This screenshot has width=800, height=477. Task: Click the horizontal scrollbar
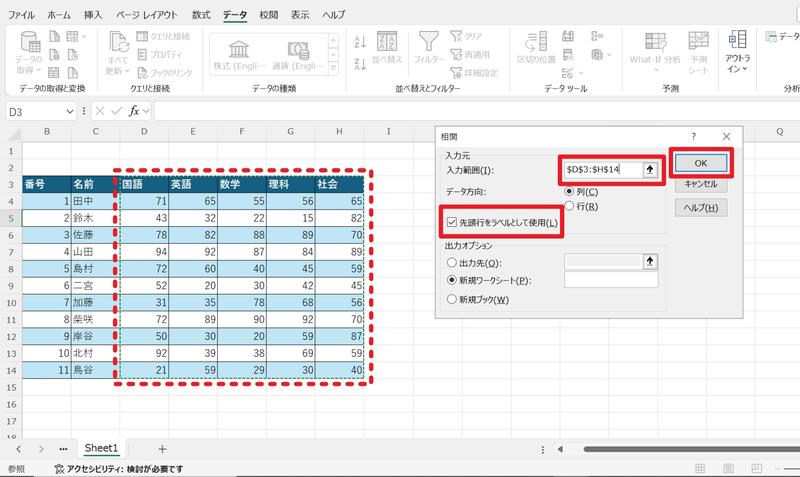[691, 449]
